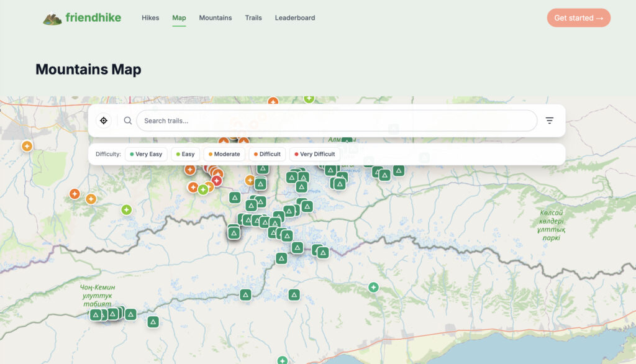Go to the Mountains nav item
The width and height of the screenshot is (636, 364).
pos(215,18)
